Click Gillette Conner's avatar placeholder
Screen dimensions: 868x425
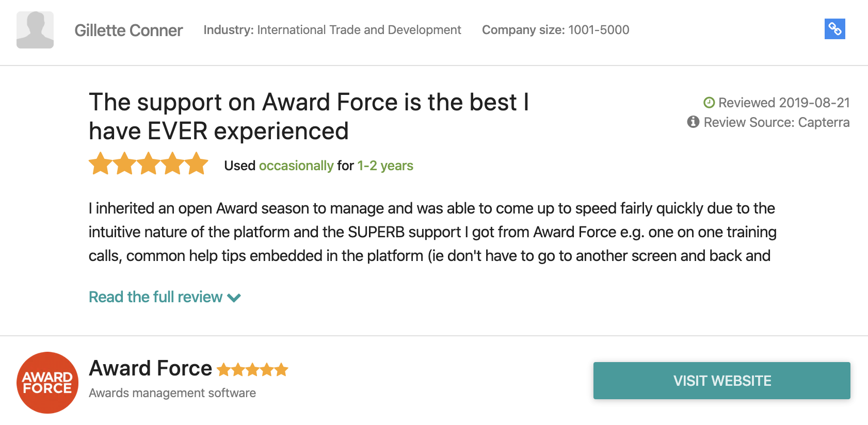click(x=35, y=30)
